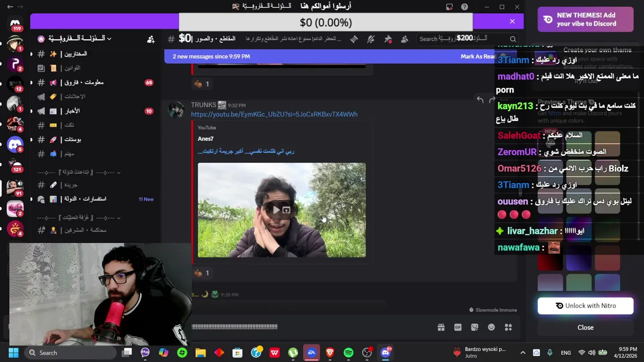
Task: Open the EA app from the taskbar
Action: click(x=311, y=352)
